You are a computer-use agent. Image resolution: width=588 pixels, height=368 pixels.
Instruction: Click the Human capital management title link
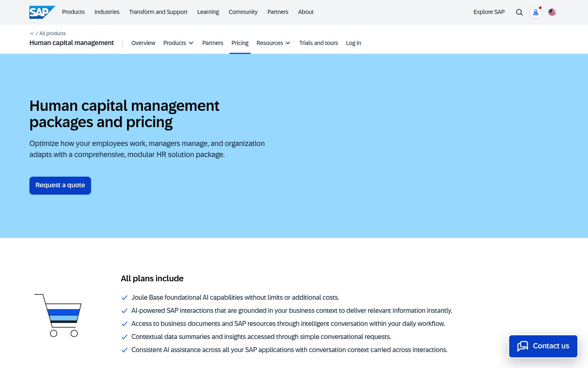pos(71,43)
